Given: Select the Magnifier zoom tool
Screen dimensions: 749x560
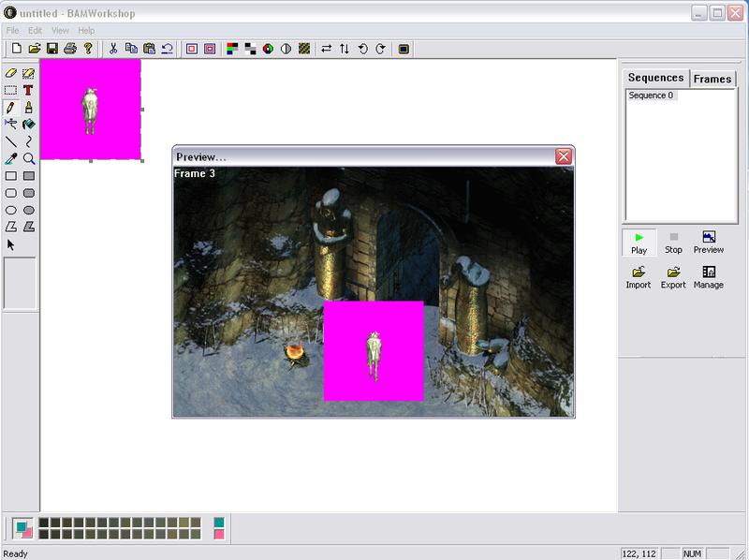Looking at the screenshot, I should click(29, 158).
